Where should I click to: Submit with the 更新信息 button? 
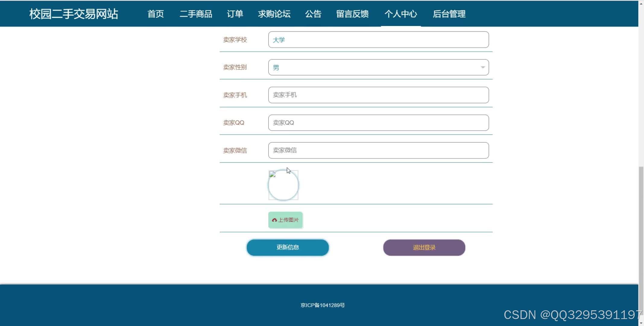288,248
